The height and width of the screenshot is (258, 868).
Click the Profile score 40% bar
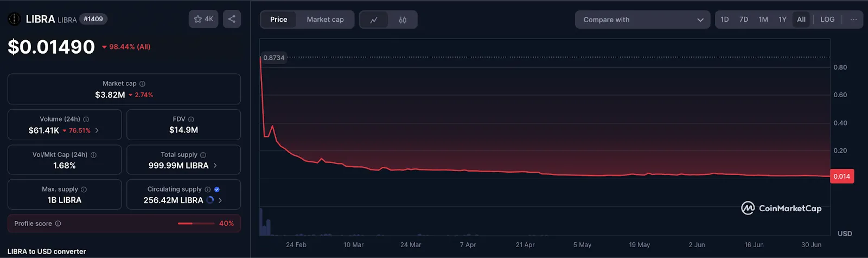click(196, 223)
